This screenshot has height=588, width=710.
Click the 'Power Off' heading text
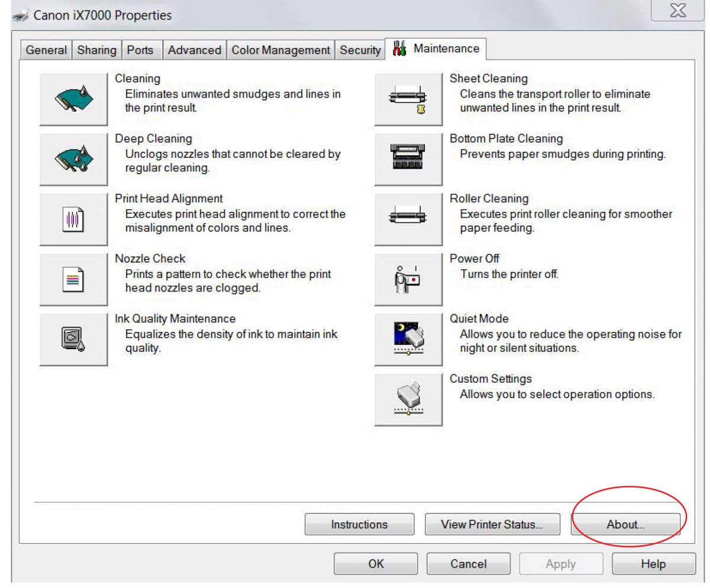coord(475,259)
